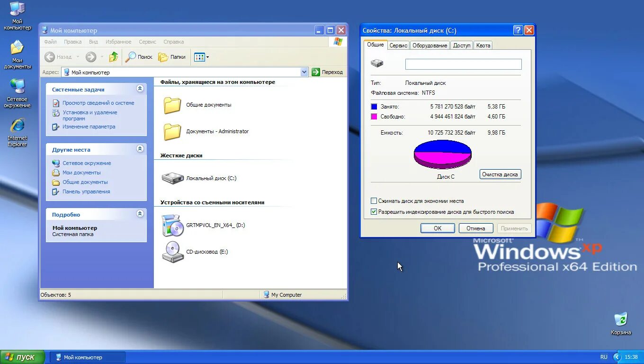This screenshot has width=644, height=364.
Task: Click the disk label text field
Action: pos(464,64)
